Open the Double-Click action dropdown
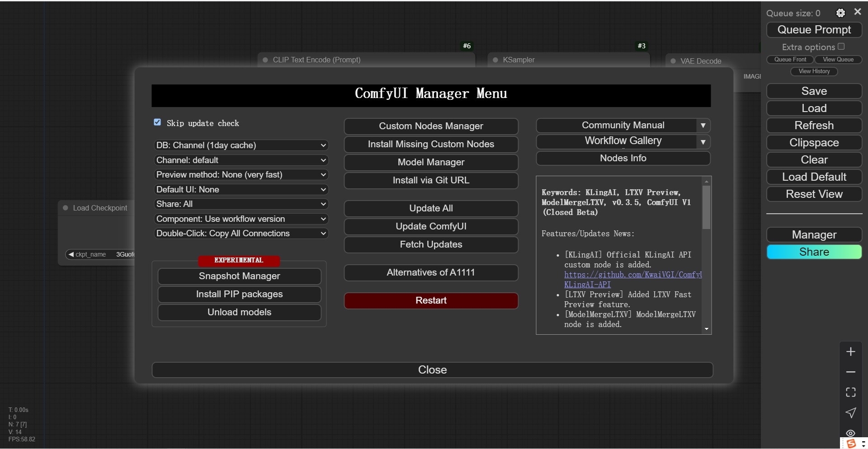The width and height of the screenshot is (868, 449). coord(241,234)
